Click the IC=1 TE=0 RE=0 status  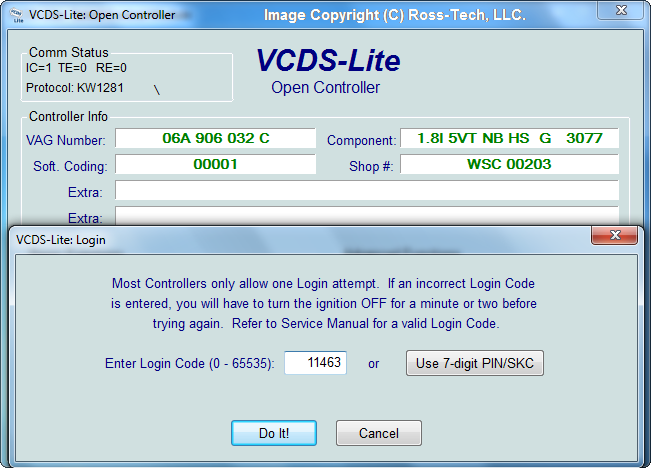(x=76, y=68)
